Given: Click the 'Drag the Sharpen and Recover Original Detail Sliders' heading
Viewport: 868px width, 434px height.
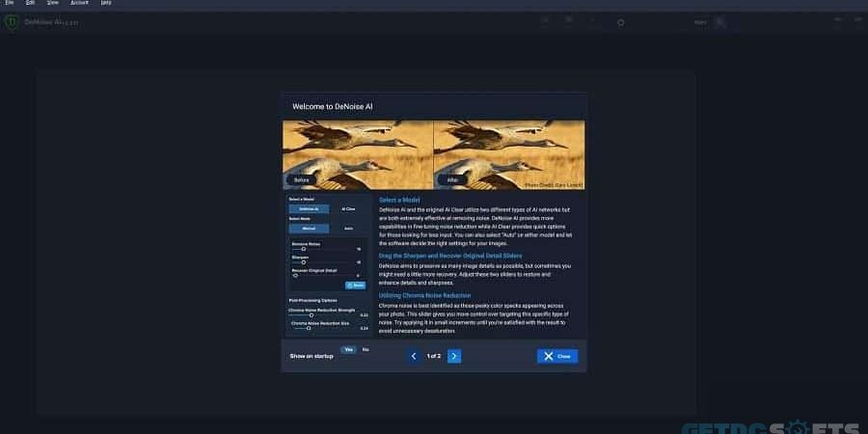Looking at the screenshot, I should tap(450, 256).
